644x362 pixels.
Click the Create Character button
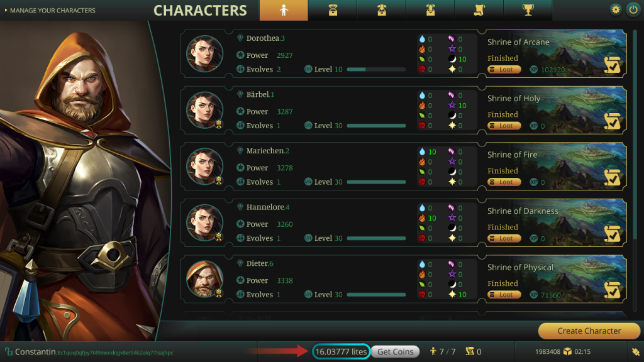589,331
